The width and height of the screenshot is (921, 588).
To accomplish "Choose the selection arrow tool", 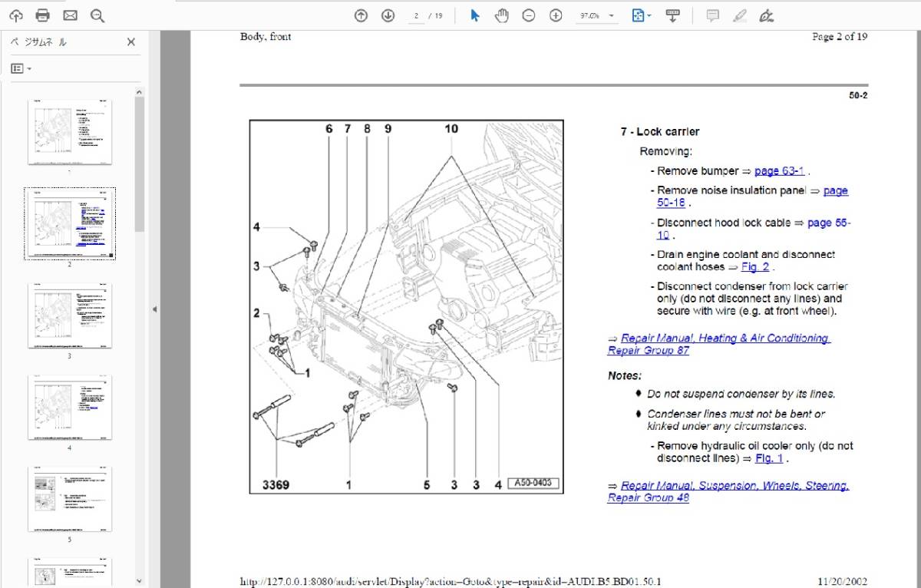I will click(475, 15).
